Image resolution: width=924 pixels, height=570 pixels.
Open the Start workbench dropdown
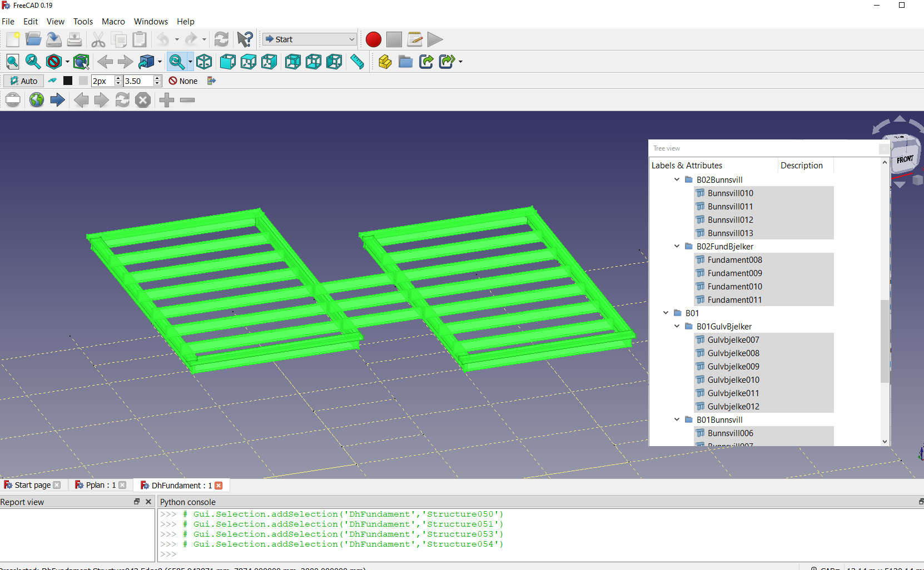click(309, 39)
